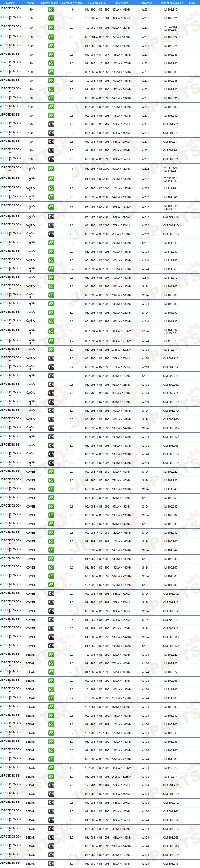Click the PB icon in the M 103.942 row
This screenshot has width=200, height=868.
[51, 116]
